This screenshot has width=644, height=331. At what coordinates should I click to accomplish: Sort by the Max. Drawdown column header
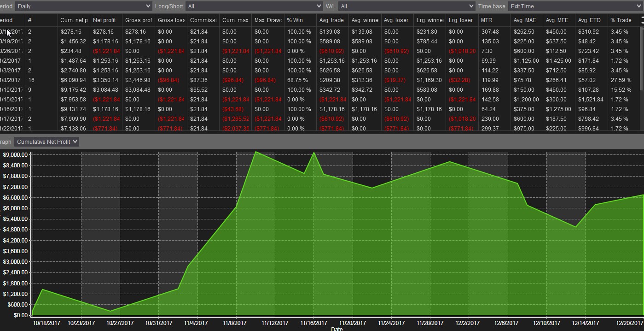tap(267, 20)
